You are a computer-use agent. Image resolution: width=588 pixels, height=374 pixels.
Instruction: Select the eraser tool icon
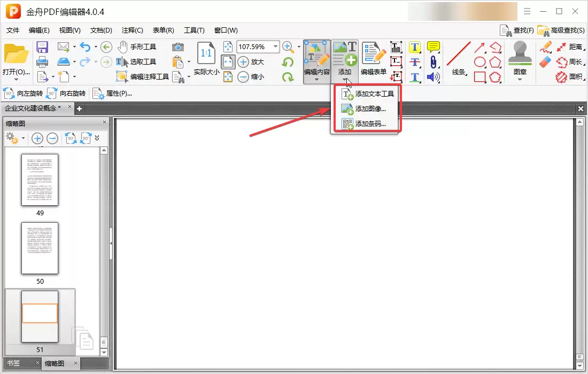pos(545,62)
